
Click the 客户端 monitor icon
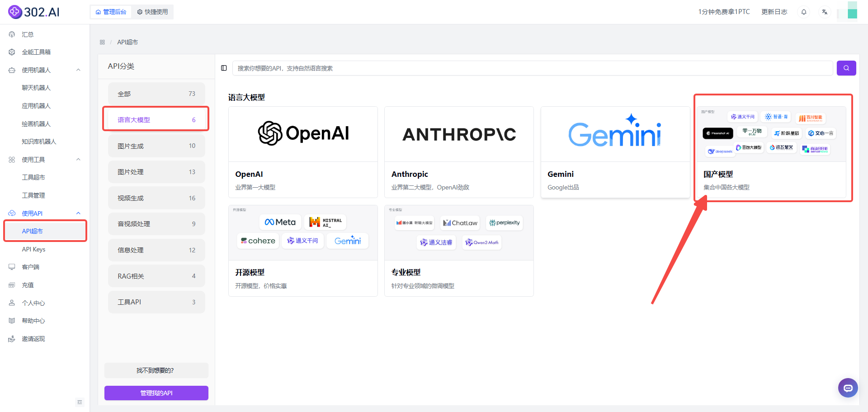12,267
